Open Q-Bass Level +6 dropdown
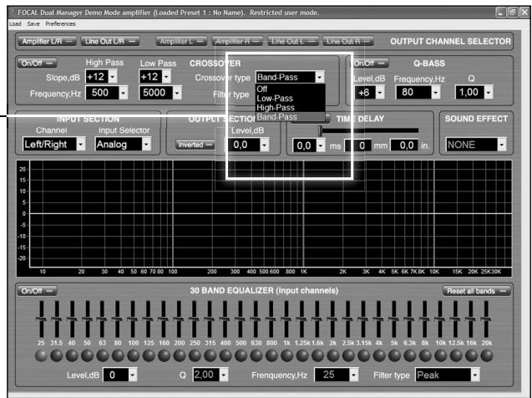The height and width of the screenshot is (398, 532). click(x=380, y=92)
